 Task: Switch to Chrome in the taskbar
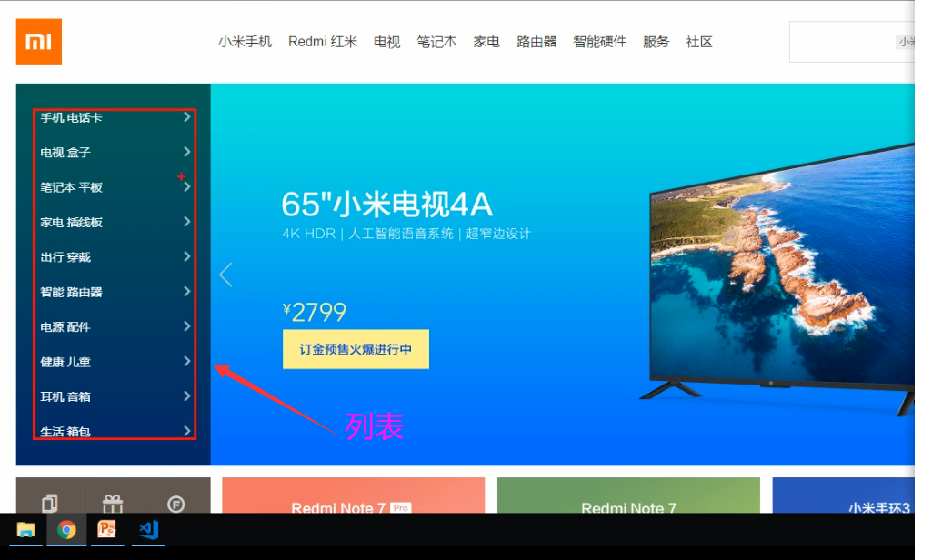point(66,529)
